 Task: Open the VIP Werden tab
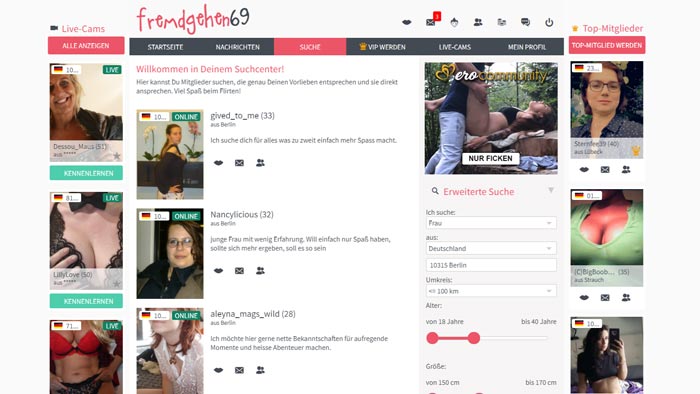(x=382, y=47)
